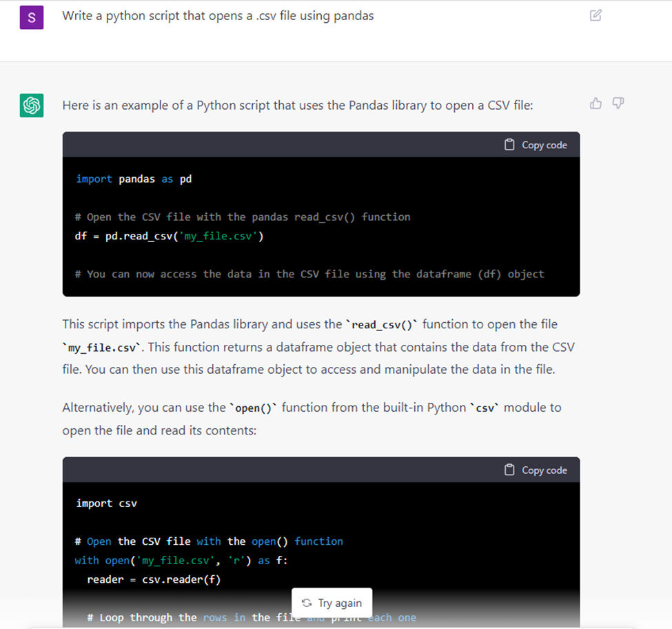
Task: Click the purple S user avatar
Action: click(32, 17)
